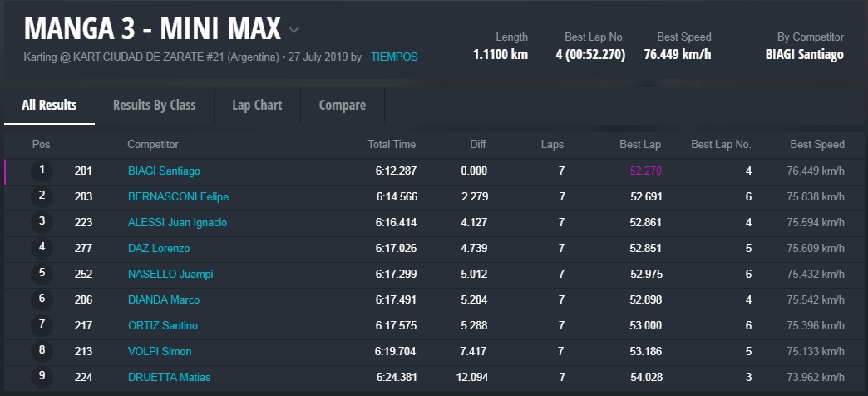Click the Best Lap column header
Viewport: 868px width, 396px height.
pyautogui.click(x=640, y=145)
